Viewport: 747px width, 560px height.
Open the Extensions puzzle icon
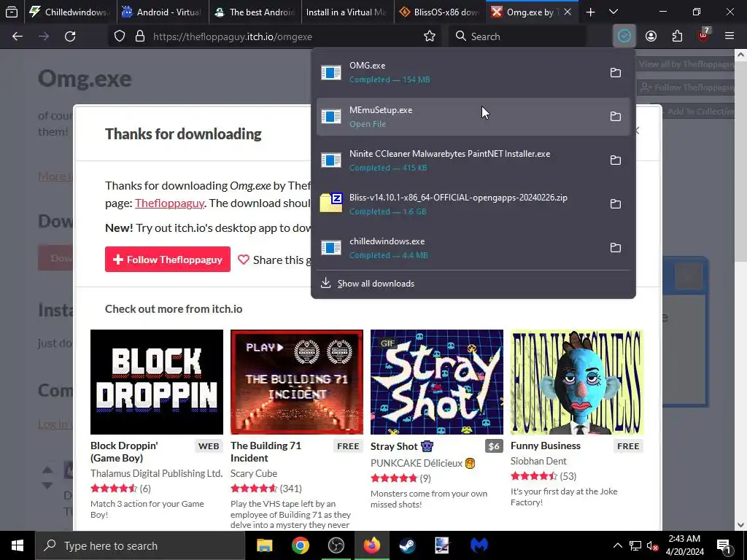coord(677,36)
